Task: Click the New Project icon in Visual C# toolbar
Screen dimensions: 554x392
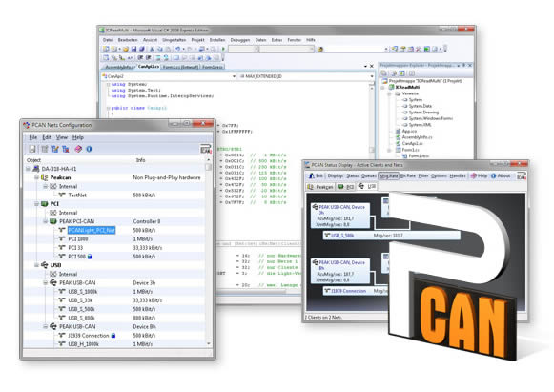Action: pos(106,50)
